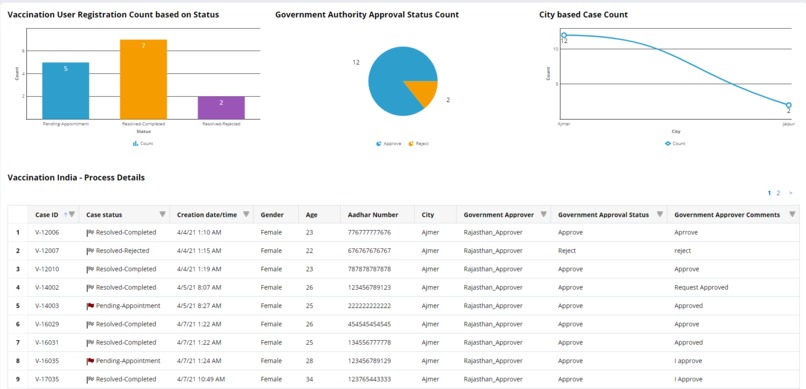
Task: Open the Government Approval Status filter icon
Action: coord(660,214)
